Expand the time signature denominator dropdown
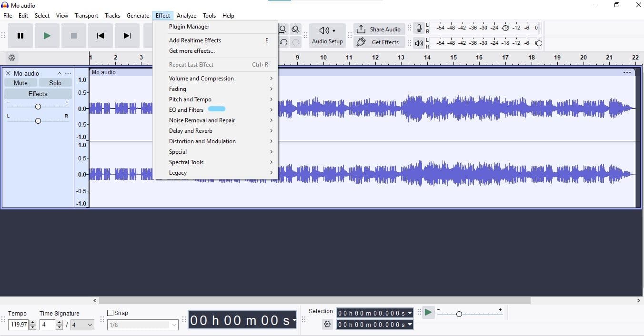 click(83, 325)
